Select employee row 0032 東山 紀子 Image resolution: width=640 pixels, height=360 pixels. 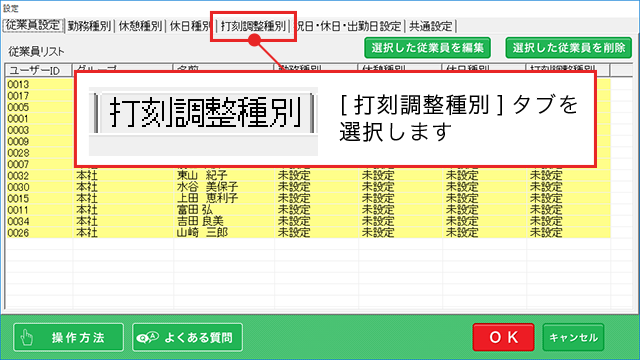(x=308, y=176)
